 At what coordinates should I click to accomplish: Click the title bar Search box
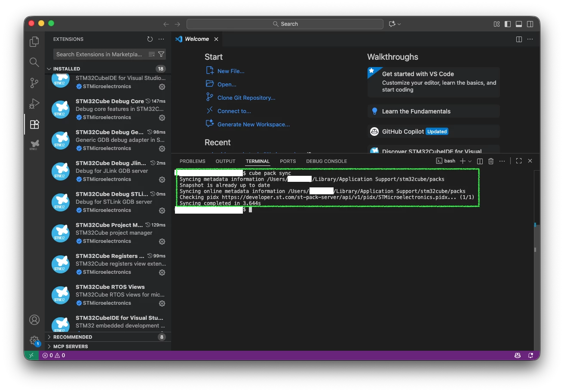pos(285,24)
